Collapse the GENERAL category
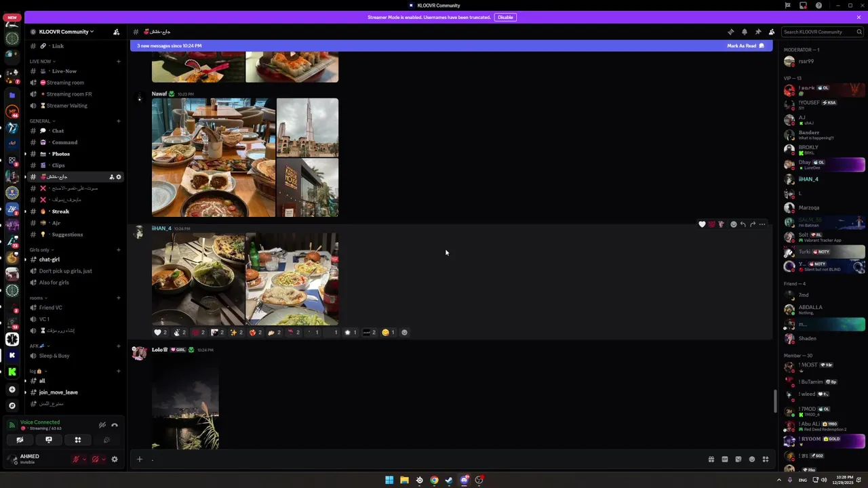This screenshot has width=868, height=488. tap(42, 121)
